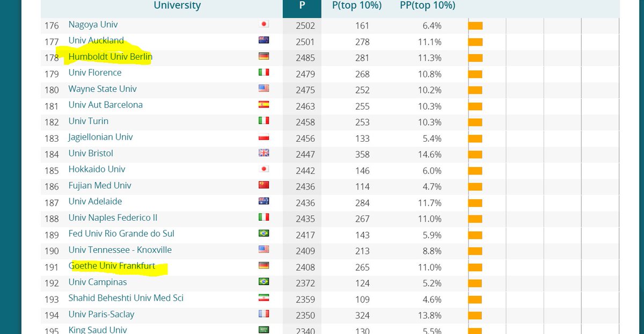The width and height of the screenshot is (644, 334).
Task: Click US flag beside Univ Tennessee - Knoxville
Action: pyautogui.click(x=264, y=250)
